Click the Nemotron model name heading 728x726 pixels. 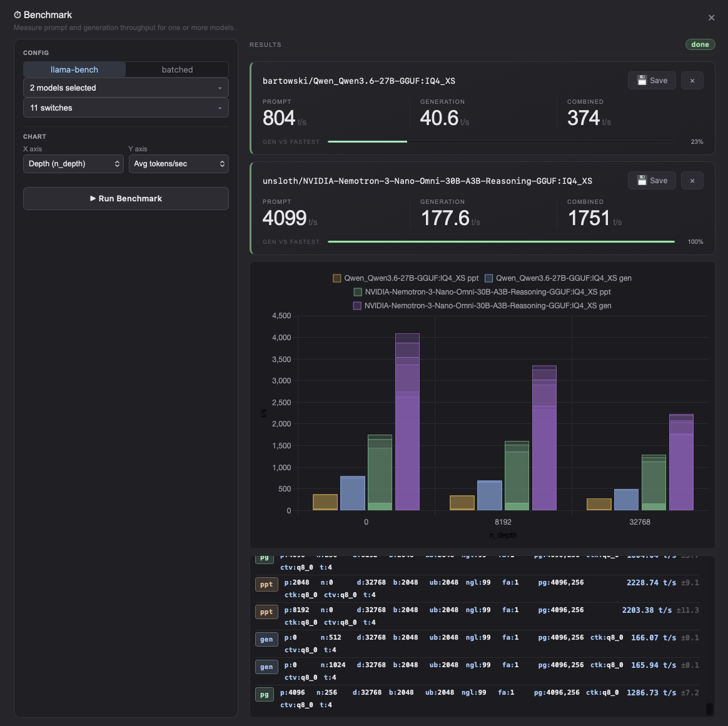(427, 181)
